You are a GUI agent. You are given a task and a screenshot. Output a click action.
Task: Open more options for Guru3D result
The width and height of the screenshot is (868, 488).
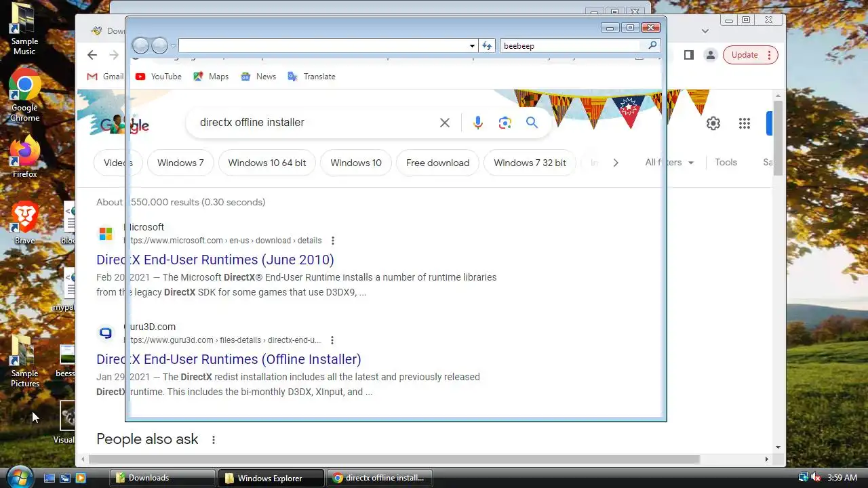(x=332, y=340)
